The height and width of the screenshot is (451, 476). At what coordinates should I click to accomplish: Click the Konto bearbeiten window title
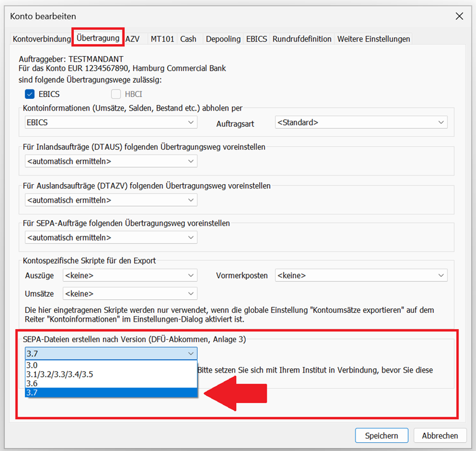pos(43,16)
